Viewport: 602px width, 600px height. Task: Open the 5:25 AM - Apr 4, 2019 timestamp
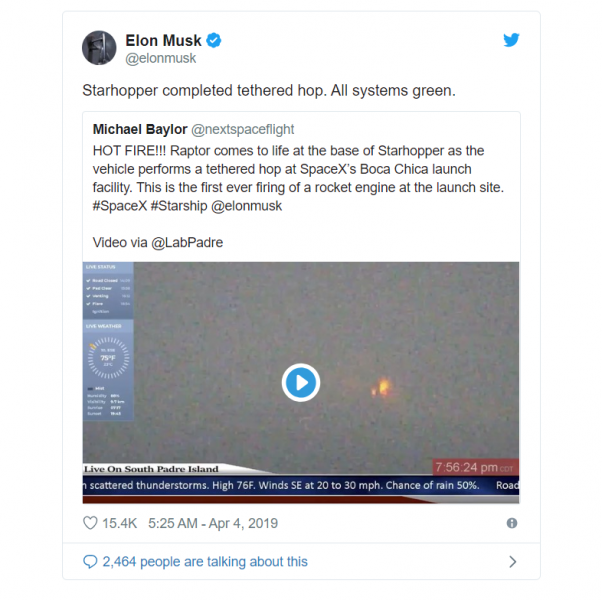pos(213,523)
